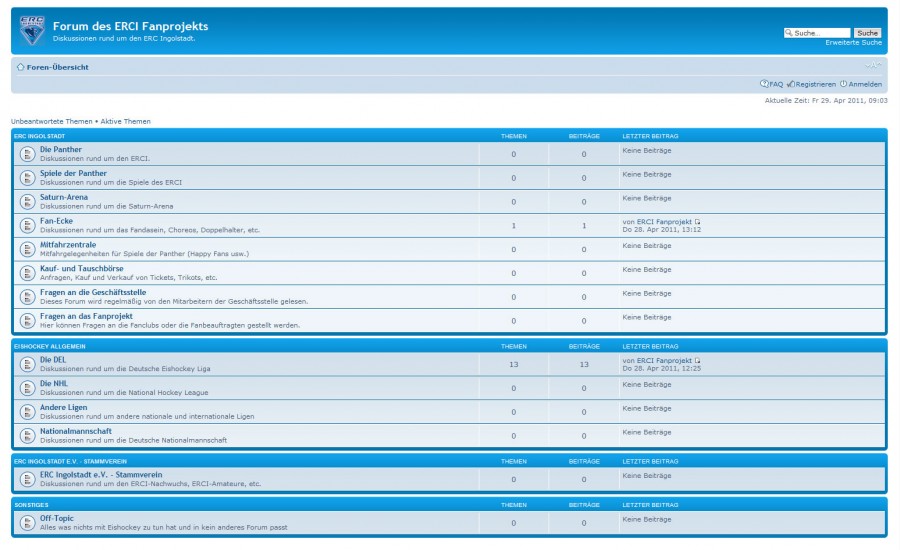The height and width of the screenshot is (550, 900).
Task: Open the Registrieren link
Action: click(x=812, y=84)
